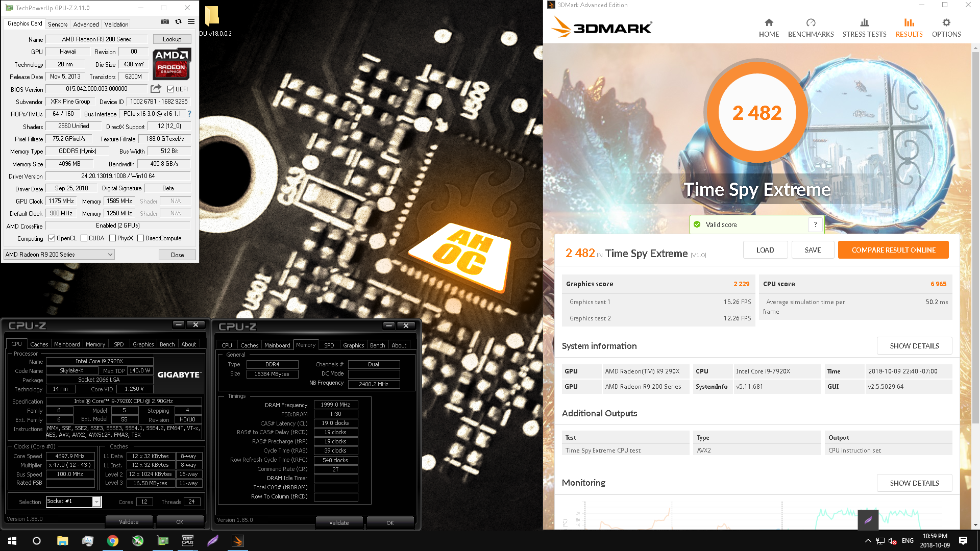Screen dimensions: 980x551
Task: Open About tab in left CPU-Z window
Action: click(189, 344)
